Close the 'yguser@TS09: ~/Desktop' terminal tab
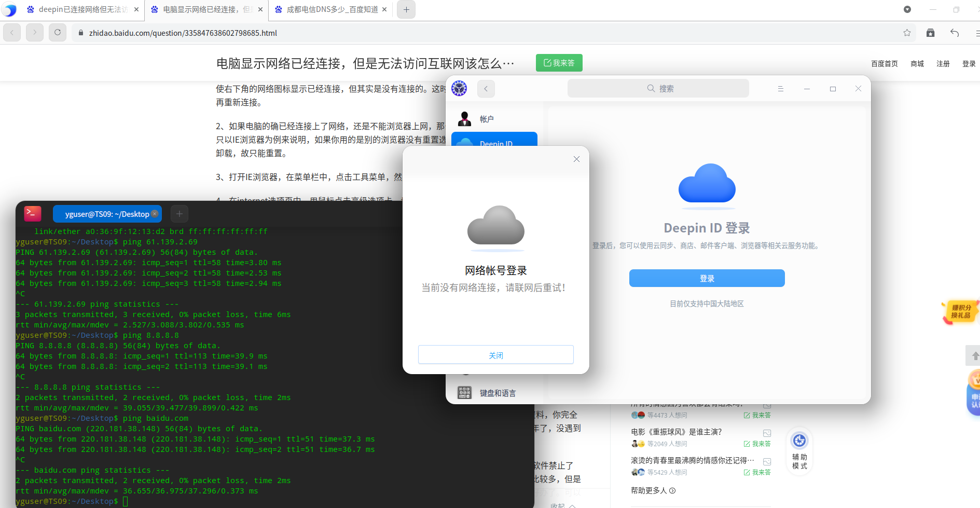Viewport: 980px width, 508px height. coord(155,214)
